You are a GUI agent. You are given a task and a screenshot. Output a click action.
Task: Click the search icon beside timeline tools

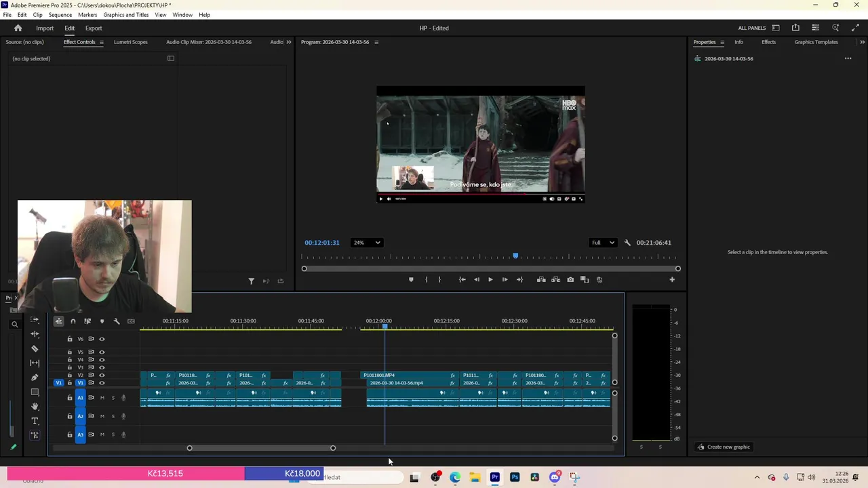[14, 325]
